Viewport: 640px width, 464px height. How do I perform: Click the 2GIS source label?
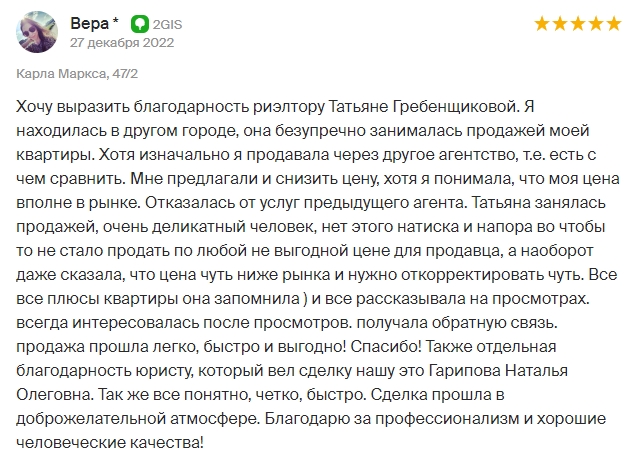[167, 24]
